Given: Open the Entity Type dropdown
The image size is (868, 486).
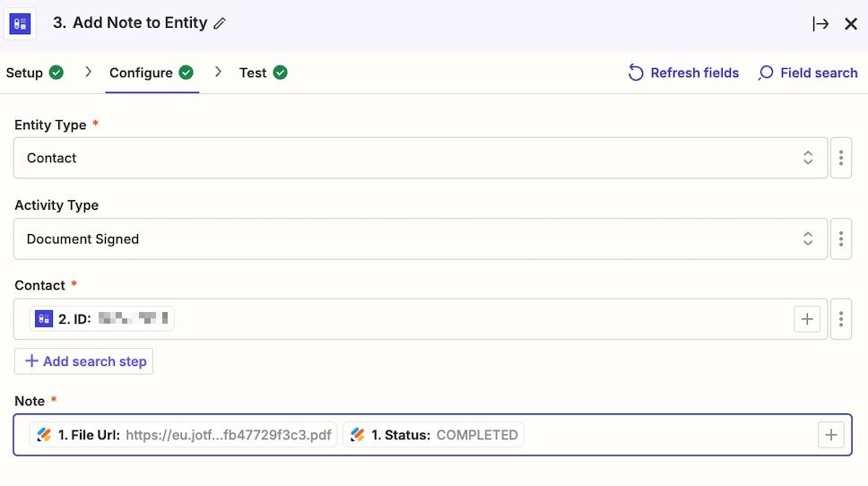Looking at the screenshot, I should pos(421,158).
